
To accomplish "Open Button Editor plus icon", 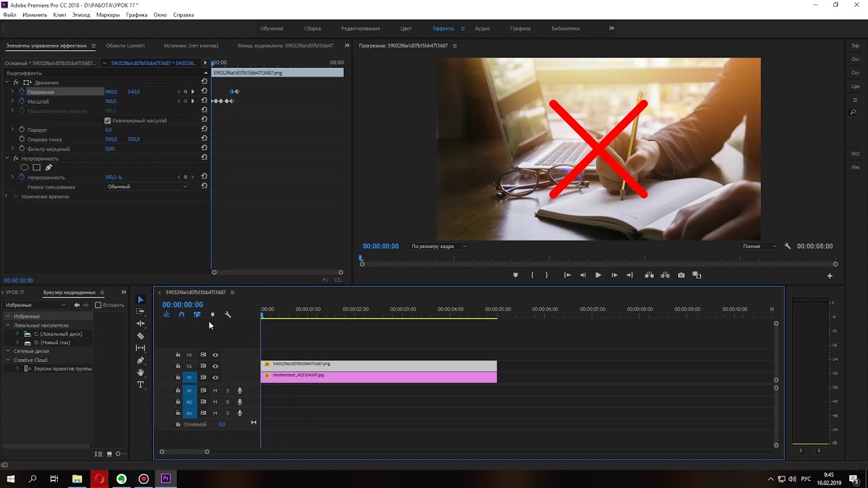I will [829, 276].
